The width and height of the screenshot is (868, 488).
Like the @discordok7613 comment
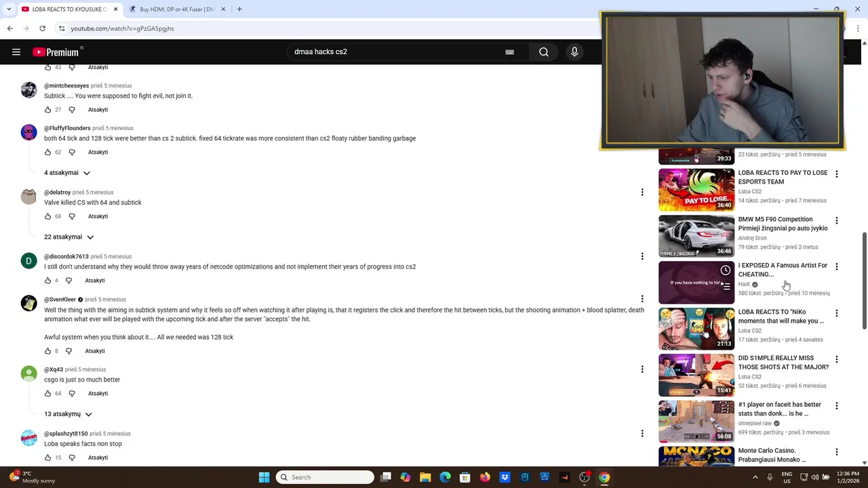pyautogui.click(x=47, y=281)
